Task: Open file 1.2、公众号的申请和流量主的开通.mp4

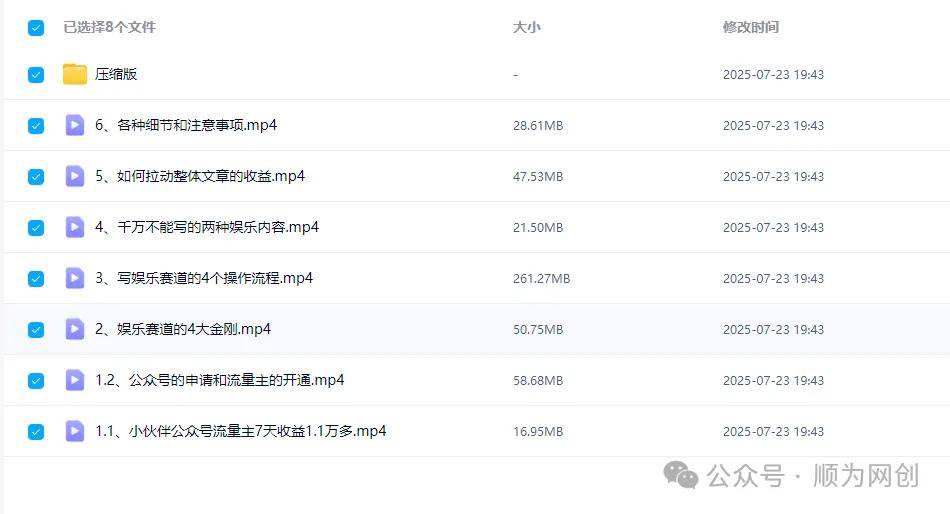Action: click(219, 380)
